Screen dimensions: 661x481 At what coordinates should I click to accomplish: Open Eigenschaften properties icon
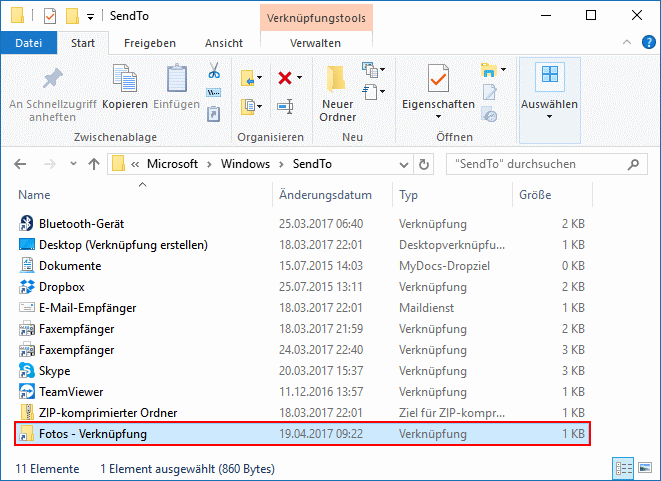pyautogui.click(x=438, y=78)
